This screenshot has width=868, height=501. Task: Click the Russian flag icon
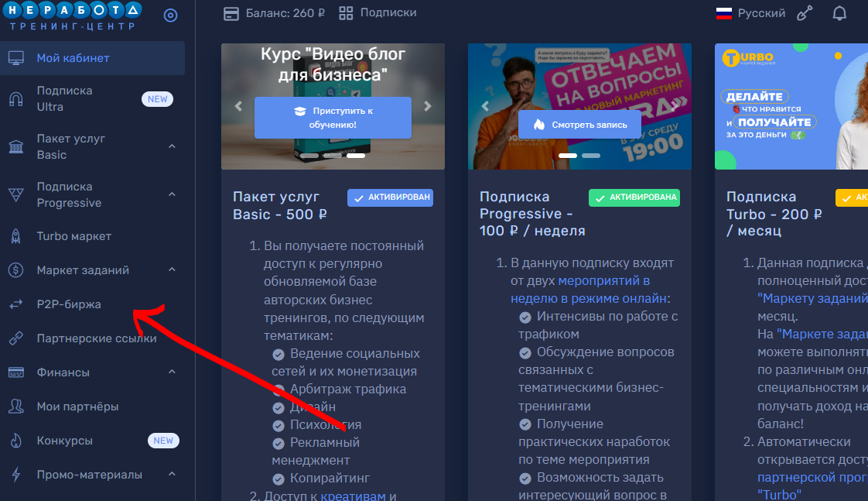[723, 13]
